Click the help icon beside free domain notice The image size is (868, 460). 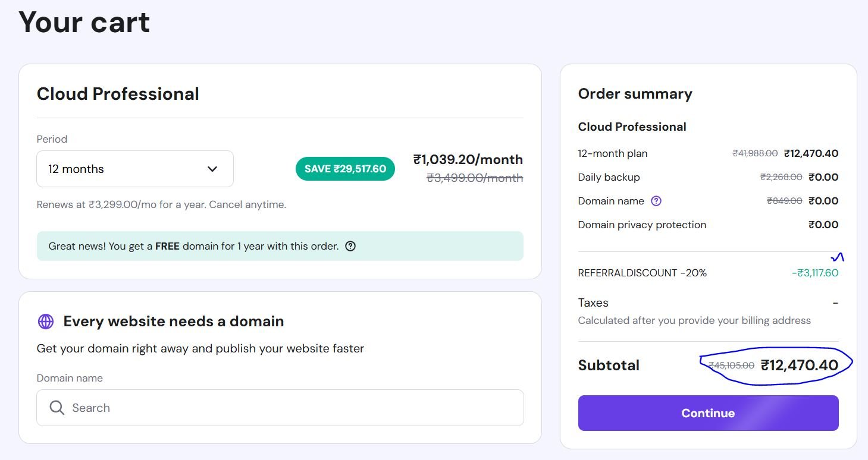tap(350, 246)
